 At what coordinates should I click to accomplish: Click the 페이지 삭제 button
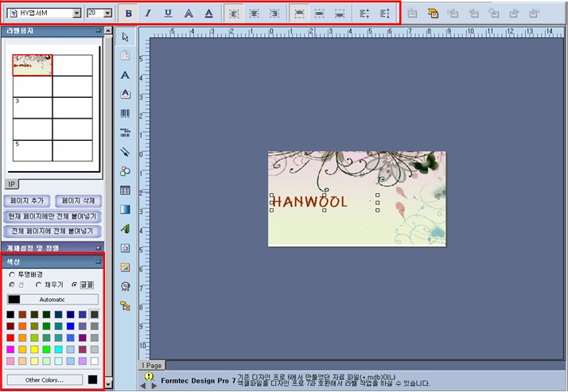pyautogui.click(x=78, y=201)
